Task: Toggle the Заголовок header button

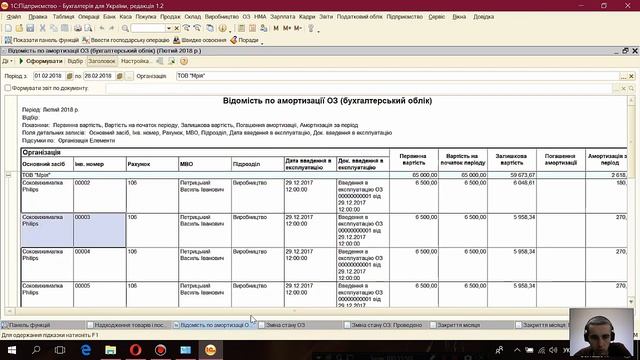Action: (x=102, y=61)
